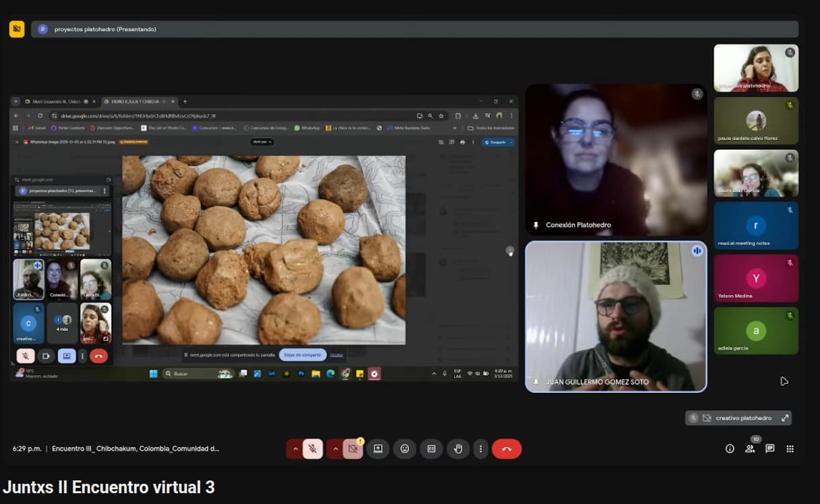Screen dimensions: 820x504
Task: Click the 'Dejar de compartir' button
Action: point(303,354)
